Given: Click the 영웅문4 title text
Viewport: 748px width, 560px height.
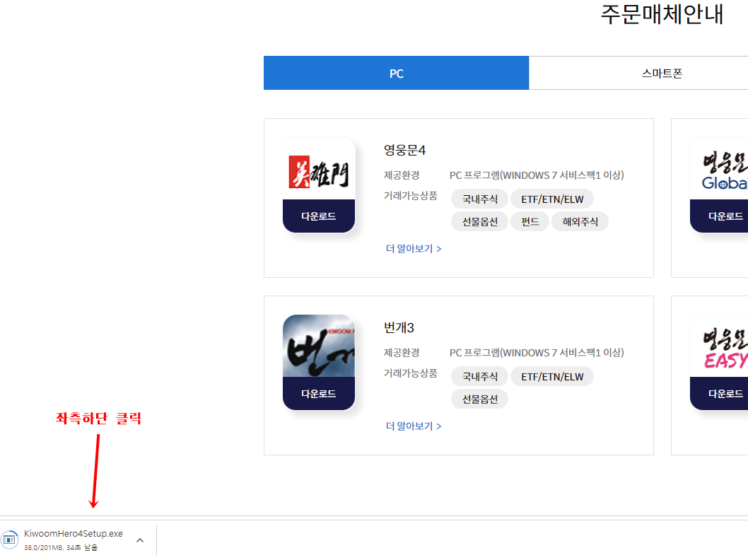Looking at the screenshot, I should pos(404,151).
